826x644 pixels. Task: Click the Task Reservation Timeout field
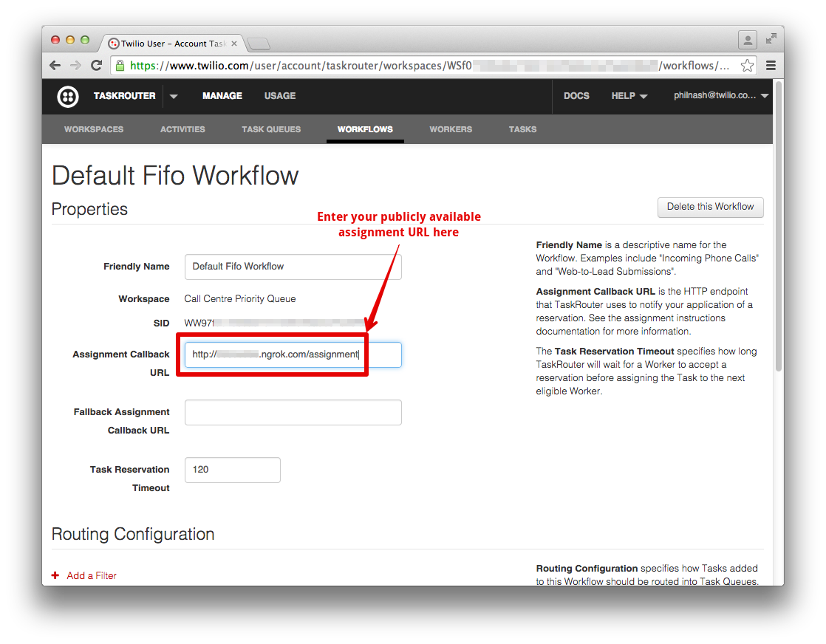232,470
